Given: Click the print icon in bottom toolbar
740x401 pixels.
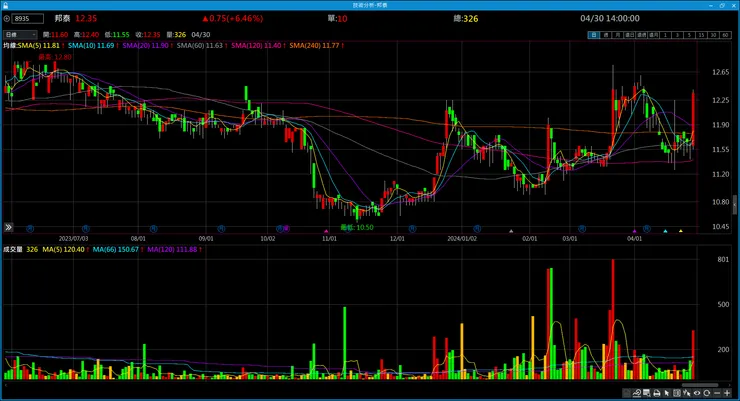Looking at the screenshot, I should 656,393.
